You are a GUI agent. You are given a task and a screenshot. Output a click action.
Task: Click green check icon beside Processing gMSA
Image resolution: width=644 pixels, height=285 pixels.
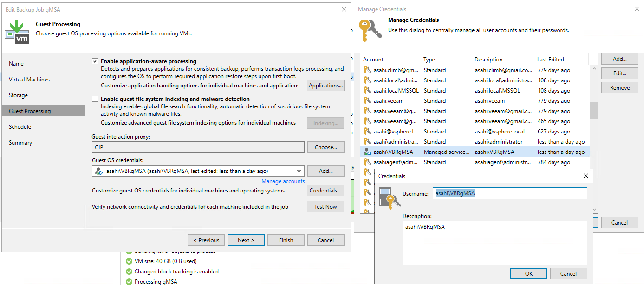[129, 282]
